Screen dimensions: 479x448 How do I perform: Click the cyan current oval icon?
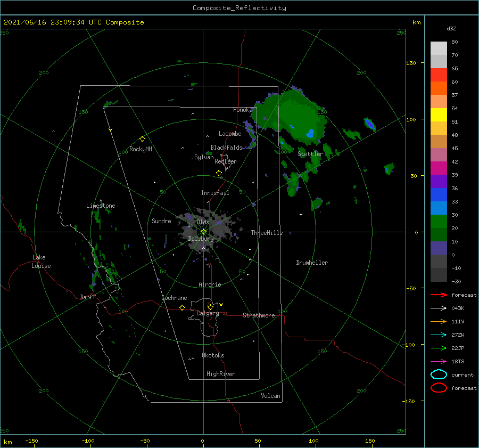439,374
